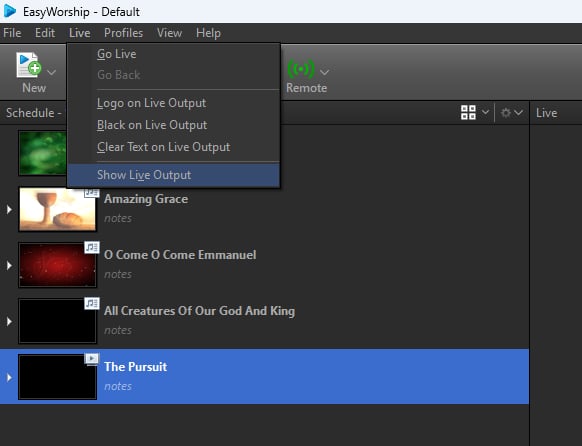Image resolution: width=582 pixels, height=446 pixels.
Task: Click the Schedule panel header label
Action: pyautogui.click(x=33, y=113)
